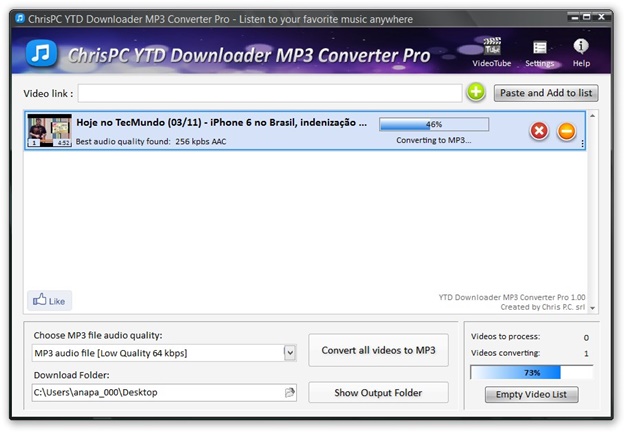This screenshot has width=625, height=433.
Task: Click Empty Video List button
Action: [x=531, y=394]
